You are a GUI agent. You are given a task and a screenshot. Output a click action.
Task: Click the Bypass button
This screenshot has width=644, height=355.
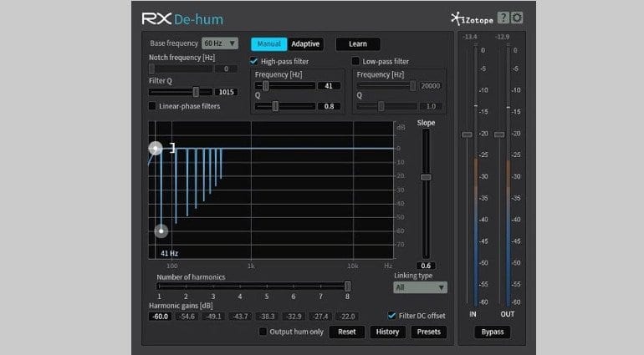pyautogui.click(x=492, y=332)
